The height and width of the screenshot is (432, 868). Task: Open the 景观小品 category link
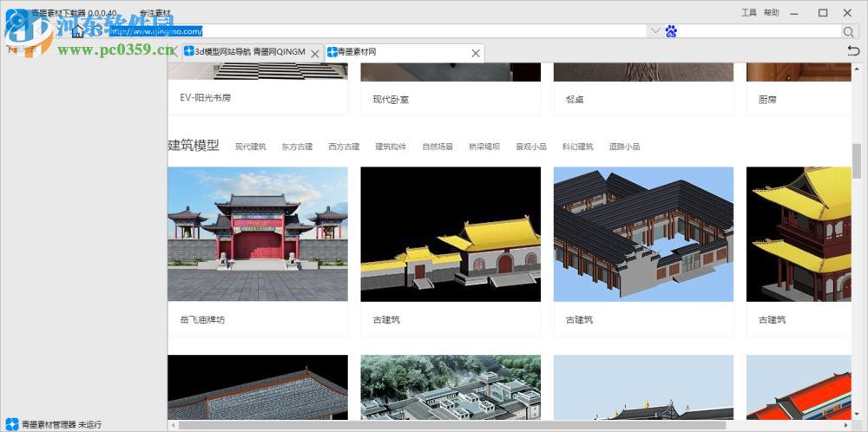531,147
